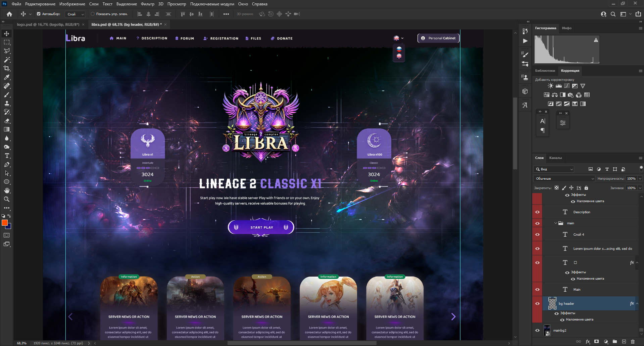
Task: Switch to the Библиотеки tab
Action: pyautogui.click(x=545, y=71)
